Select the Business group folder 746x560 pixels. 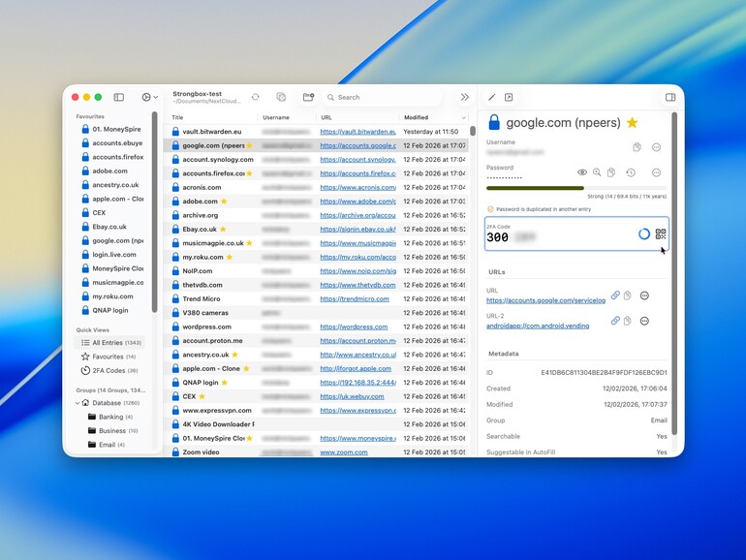pos(112,430)
